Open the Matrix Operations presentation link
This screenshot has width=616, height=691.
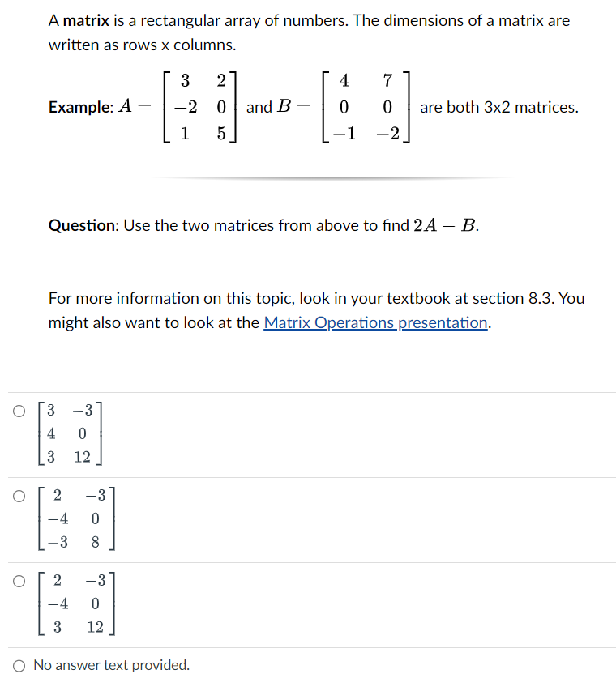pos(374,322)
